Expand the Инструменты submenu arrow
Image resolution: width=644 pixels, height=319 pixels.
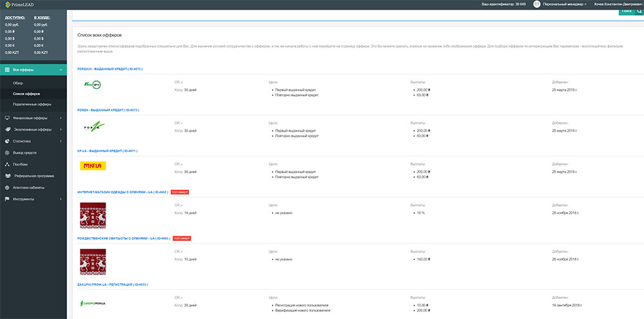coord(61,199)
